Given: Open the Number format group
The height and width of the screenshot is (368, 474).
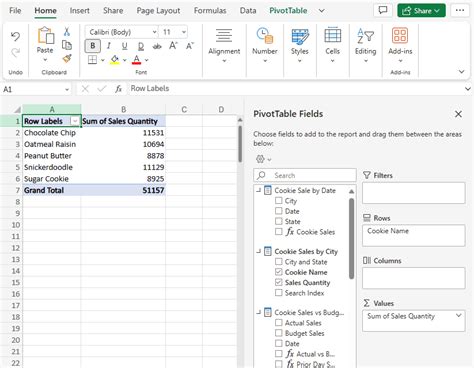Looking at the screenshot, I should click(x=265, y=36).
